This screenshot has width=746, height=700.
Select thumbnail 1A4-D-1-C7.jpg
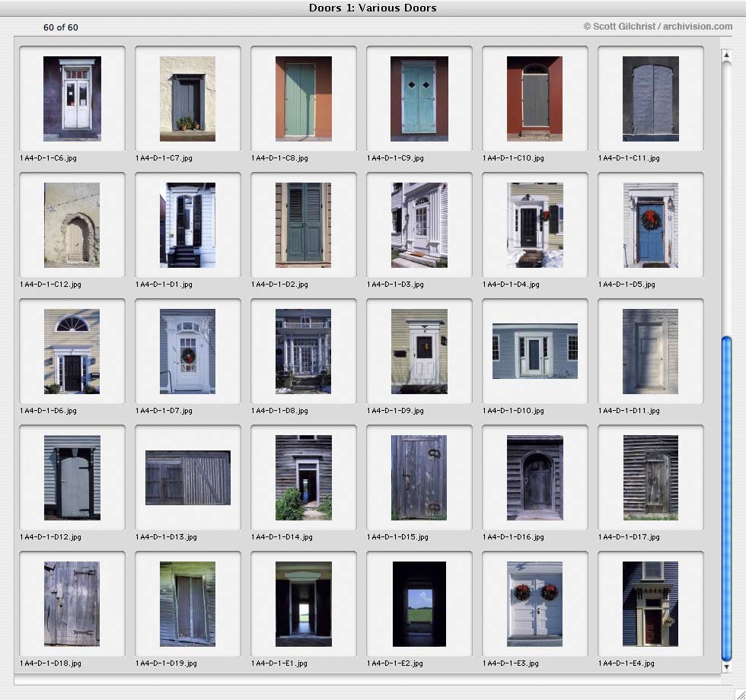coord(187,99)
